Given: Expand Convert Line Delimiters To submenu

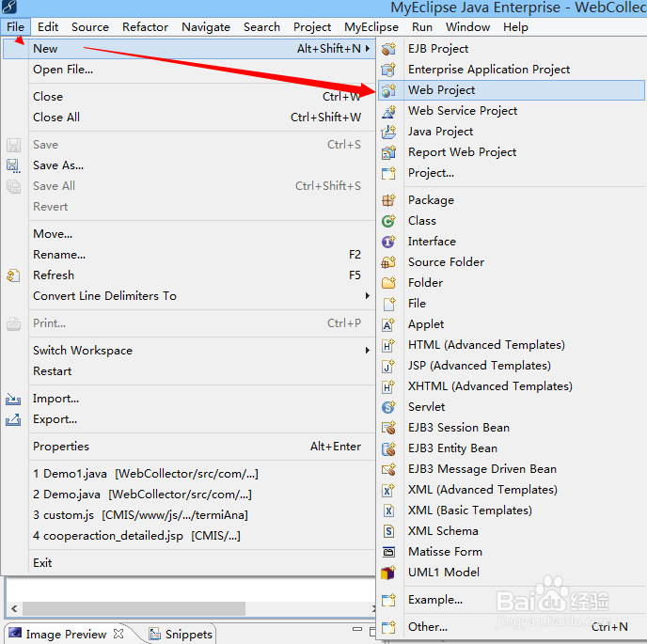Looking at the screenshot, I should pos(368,296).
